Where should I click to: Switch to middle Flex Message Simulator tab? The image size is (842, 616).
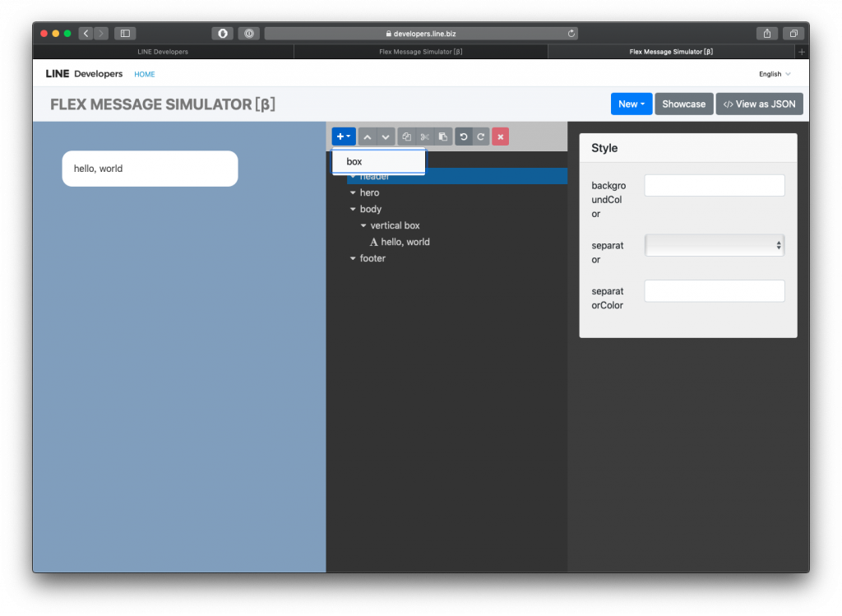(x=420, y=52)
